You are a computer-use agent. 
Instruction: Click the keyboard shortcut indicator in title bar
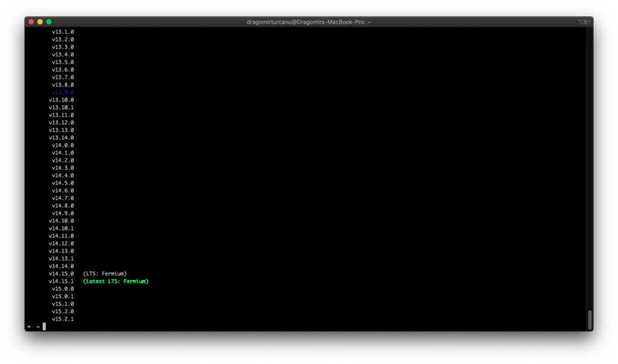pyautogui.click(x=584, y=22)
